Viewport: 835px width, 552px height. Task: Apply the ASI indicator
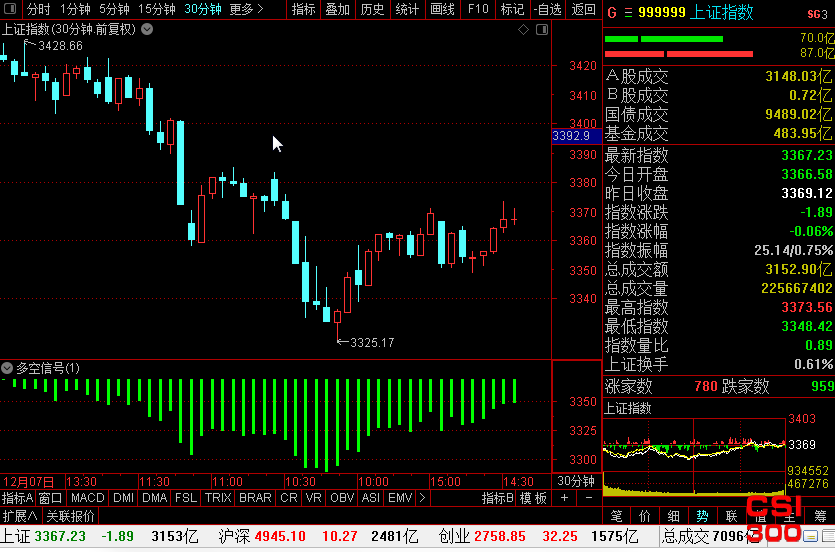tap(371, 498)
